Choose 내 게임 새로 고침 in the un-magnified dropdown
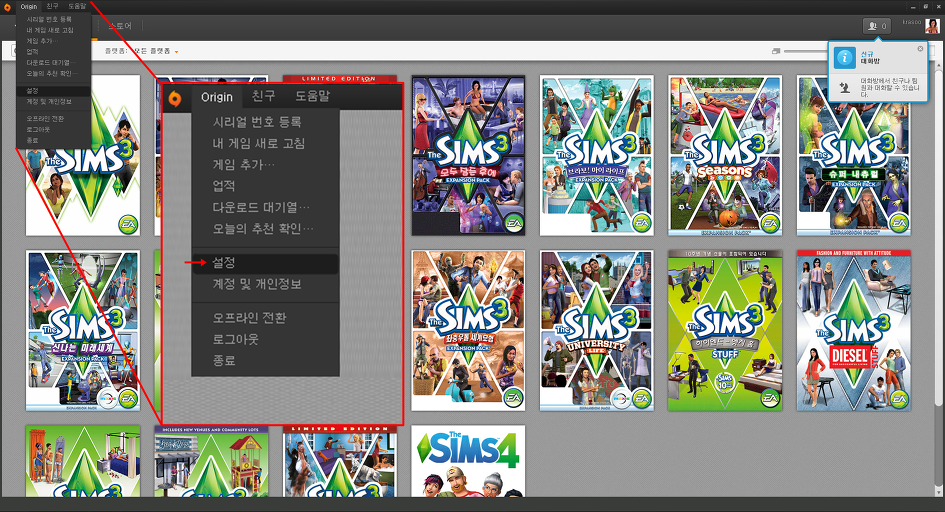This screenshot has width=945, height=512. point(54,30)
